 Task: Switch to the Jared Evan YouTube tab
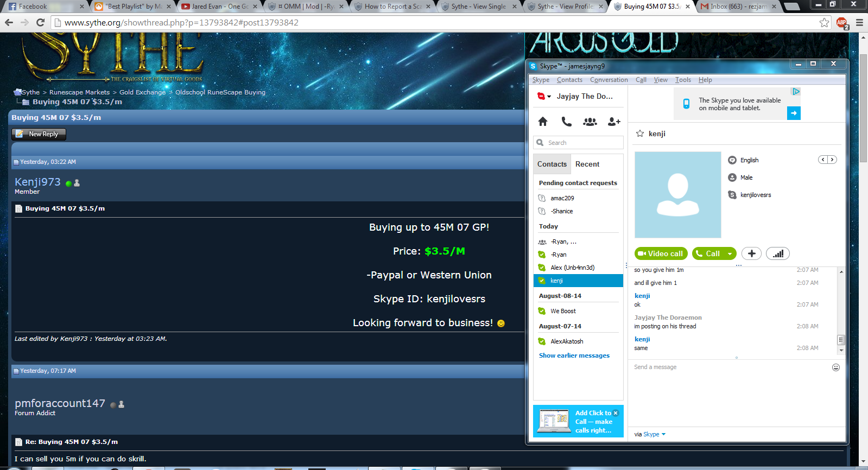click(x=219, y=7)
